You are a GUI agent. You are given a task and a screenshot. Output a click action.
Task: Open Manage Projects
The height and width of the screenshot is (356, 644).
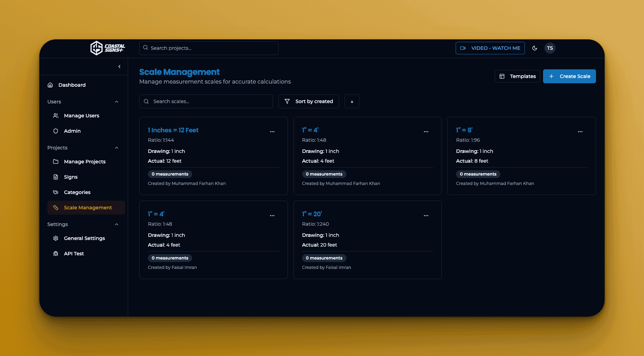pos(86,162)
